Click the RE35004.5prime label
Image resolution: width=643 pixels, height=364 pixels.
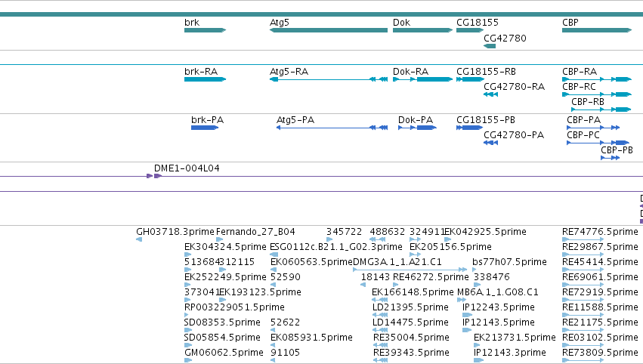click(x=411, y=338)
